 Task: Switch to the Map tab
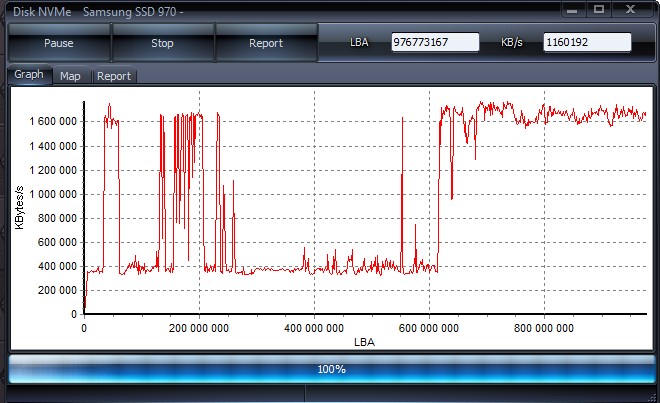coord(70,76)
